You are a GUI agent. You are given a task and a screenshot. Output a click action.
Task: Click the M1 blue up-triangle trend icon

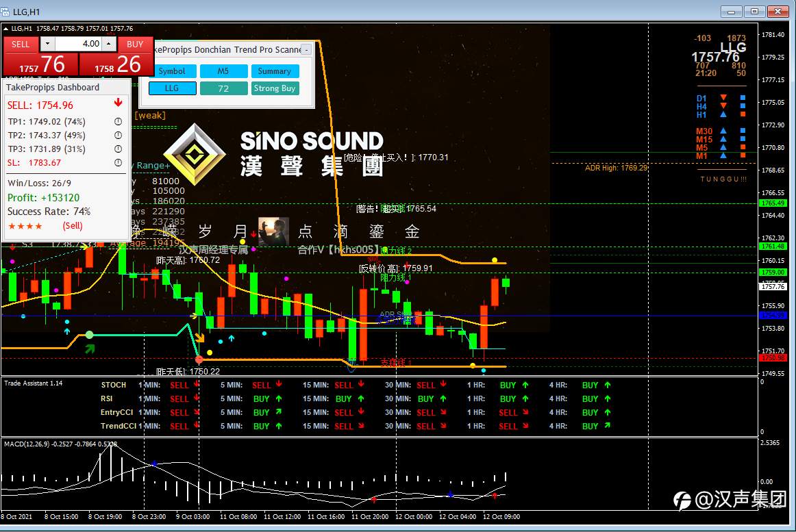click(x=723, y=155)
